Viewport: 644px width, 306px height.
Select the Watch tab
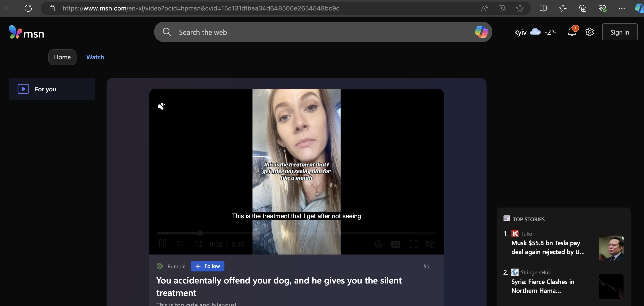coord(95,57)
